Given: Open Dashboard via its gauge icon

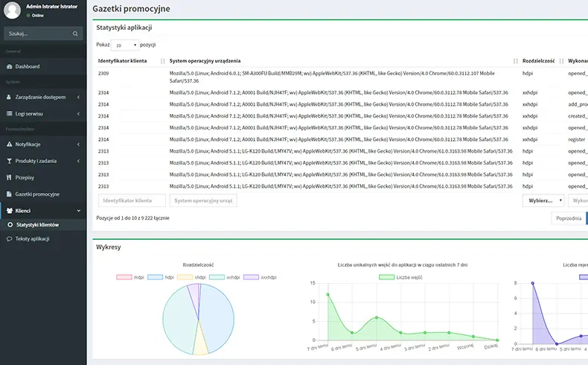Looking at the screenshot, I should tap(9, 66).
